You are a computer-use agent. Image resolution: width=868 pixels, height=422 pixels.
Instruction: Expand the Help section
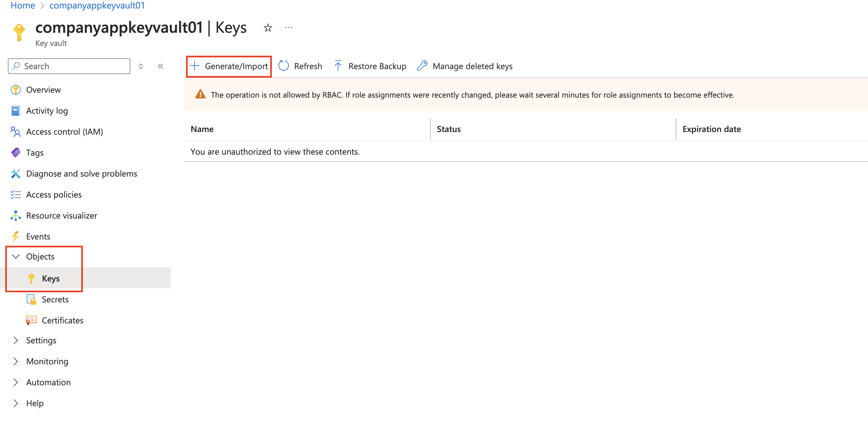15,403
